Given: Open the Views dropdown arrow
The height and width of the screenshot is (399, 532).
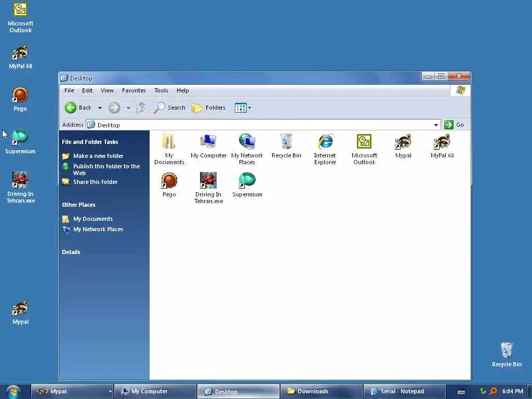Looking at the screenshot, I should point(250,108).
